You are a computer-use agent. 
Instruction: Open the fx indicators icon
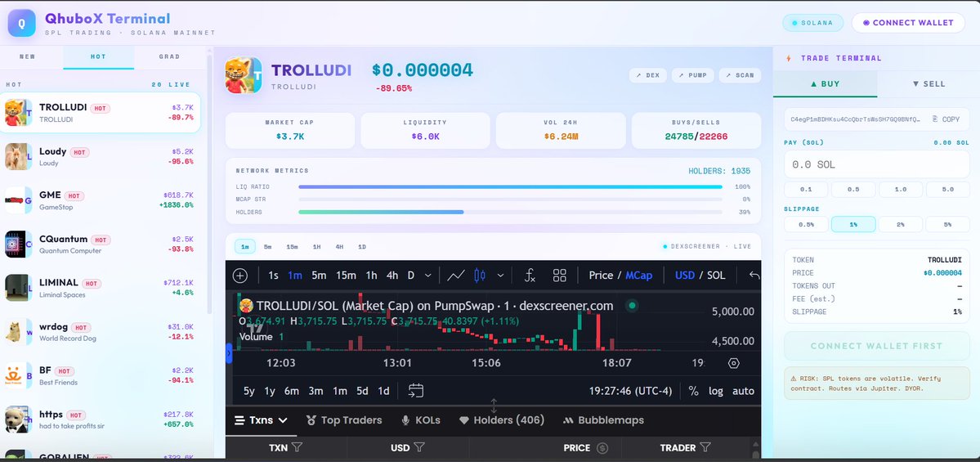[x=530, y=276]
